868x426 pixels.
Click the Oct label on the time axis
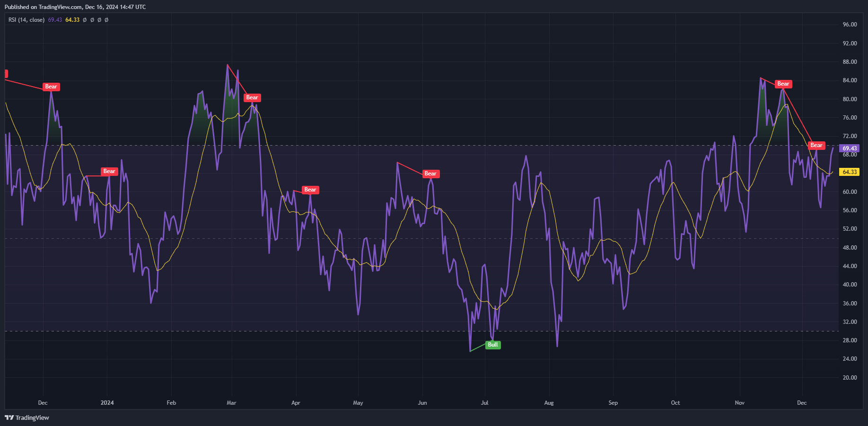675,403
